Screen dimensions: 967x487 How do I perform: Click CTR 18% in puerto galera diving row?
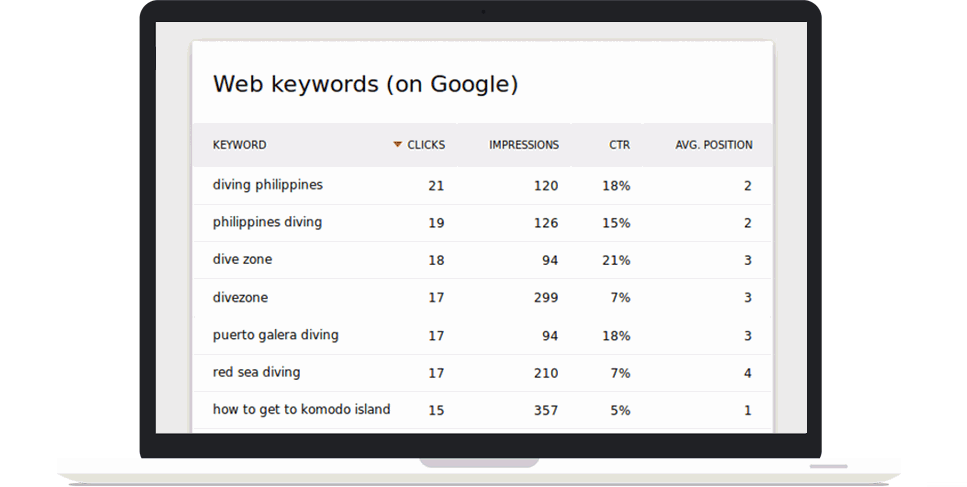point(617,336)
